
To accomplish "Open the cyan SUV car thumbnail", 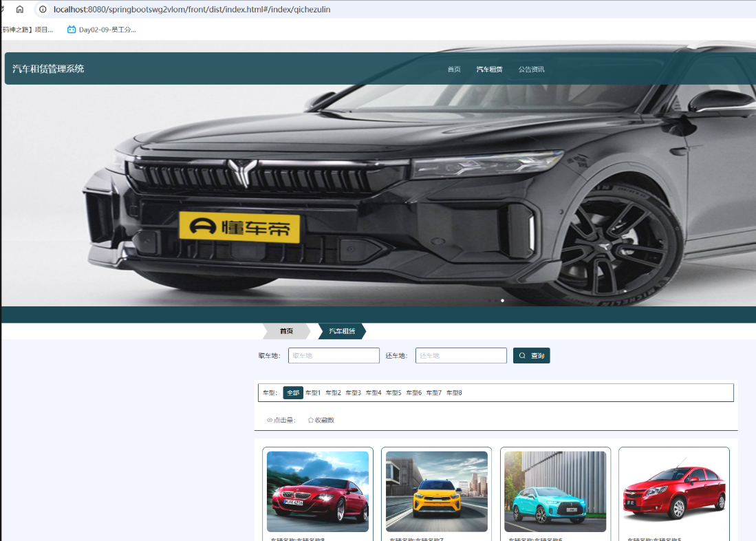I will pos(555,491).
